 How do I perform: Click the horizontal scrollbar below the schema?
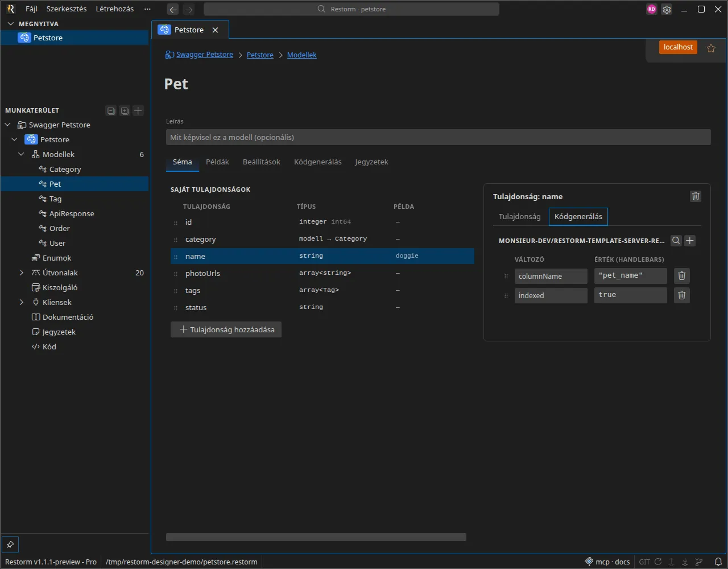(316, 537)
